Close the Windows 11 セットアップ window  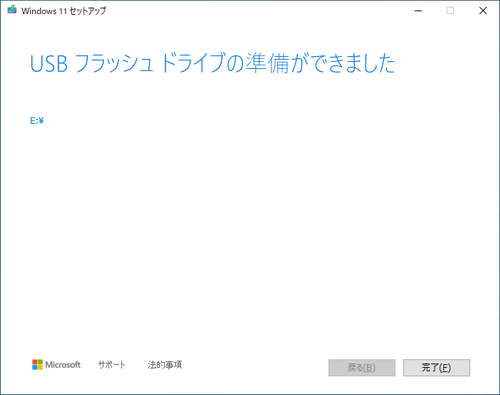tap(483, 11)
